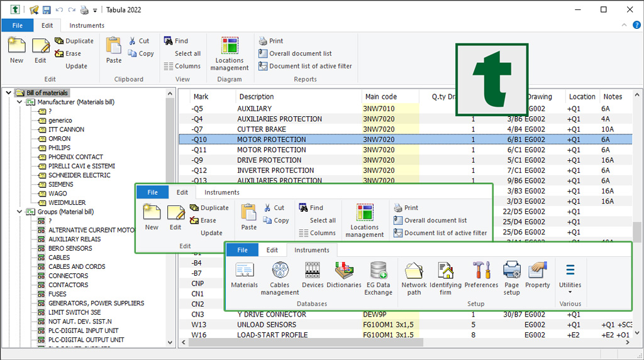This screenshot has width=644, height=360.
Task: Select the FUSES group
Action: (57, 294)
